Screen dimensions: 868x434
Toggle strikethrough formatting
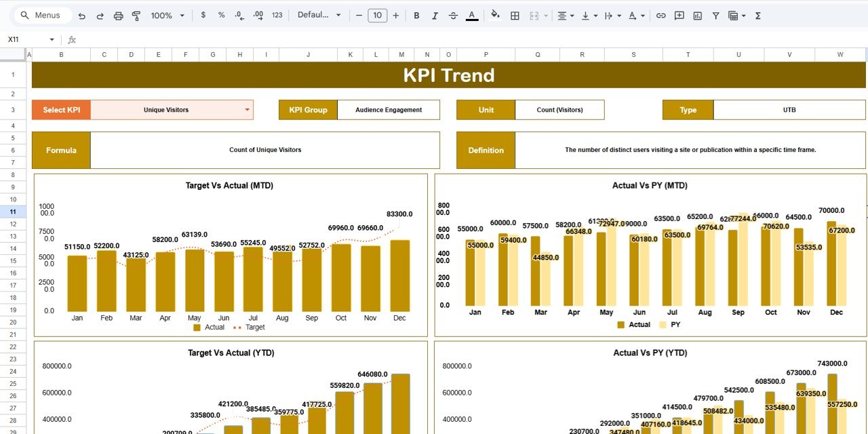pyautogui.click(x=453, y=15)
